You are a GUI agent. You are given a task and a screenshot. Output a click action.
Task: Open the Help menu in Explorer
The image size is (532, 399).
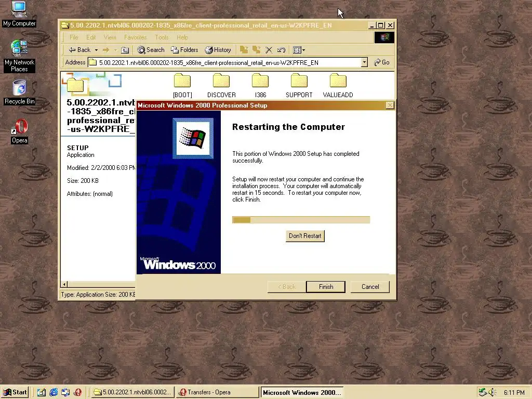tap(182, 37)
